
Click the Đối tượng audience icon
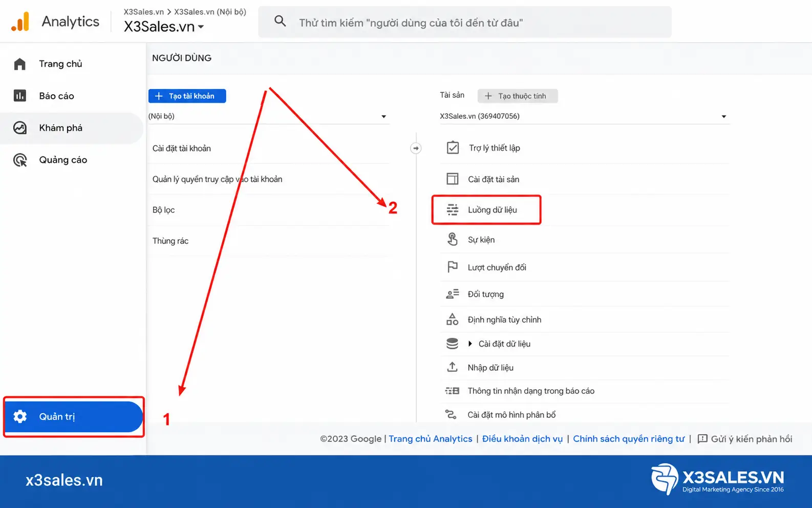coord(453,294)
